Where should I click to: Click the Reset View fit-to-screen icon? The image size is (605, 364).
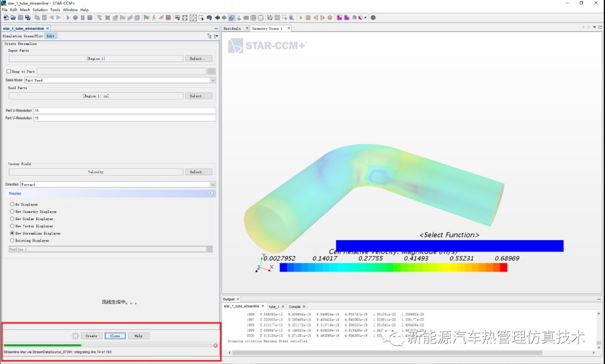pyautogui.click(x=185, y=17)
